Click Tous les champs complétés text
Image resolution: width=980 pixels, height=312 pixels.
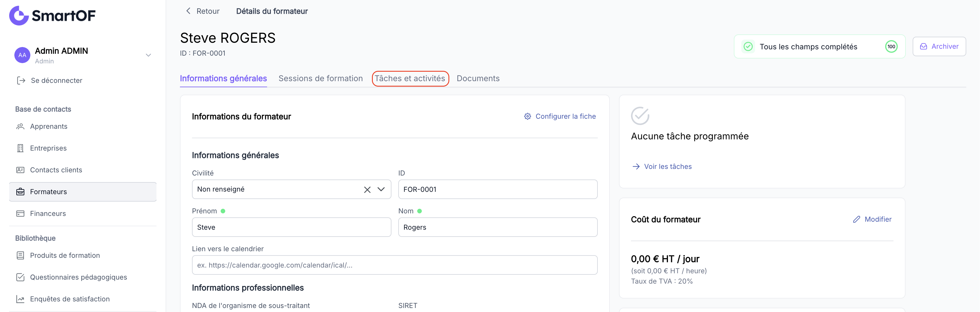point(808,46)
